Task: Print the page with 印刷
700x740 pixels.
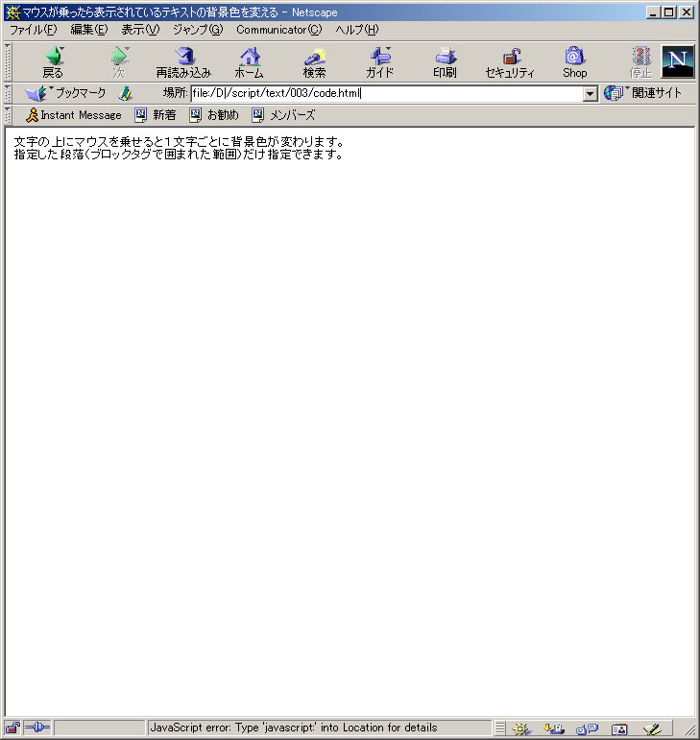Action: point(446,62)
